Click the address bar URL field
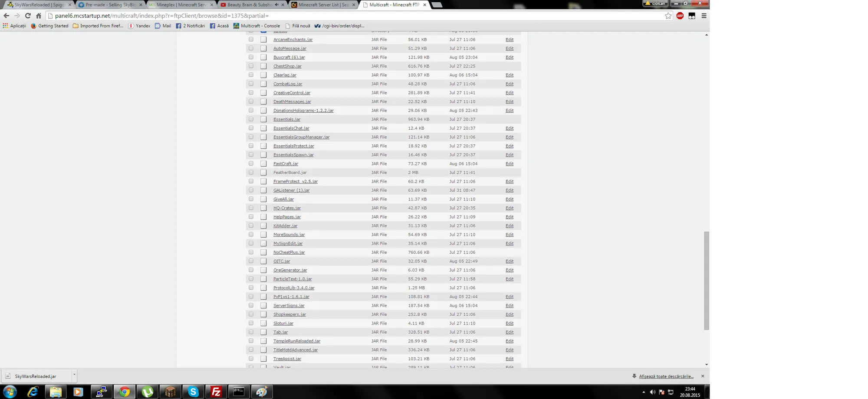This screenshot has width=868, height=399. coord(347,16)
